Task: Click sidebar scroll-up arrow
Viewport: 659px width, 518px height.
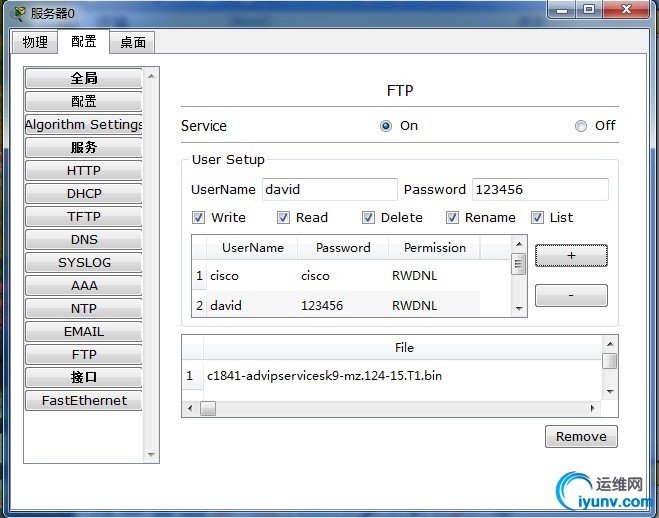Action: (x=151, y=76)
